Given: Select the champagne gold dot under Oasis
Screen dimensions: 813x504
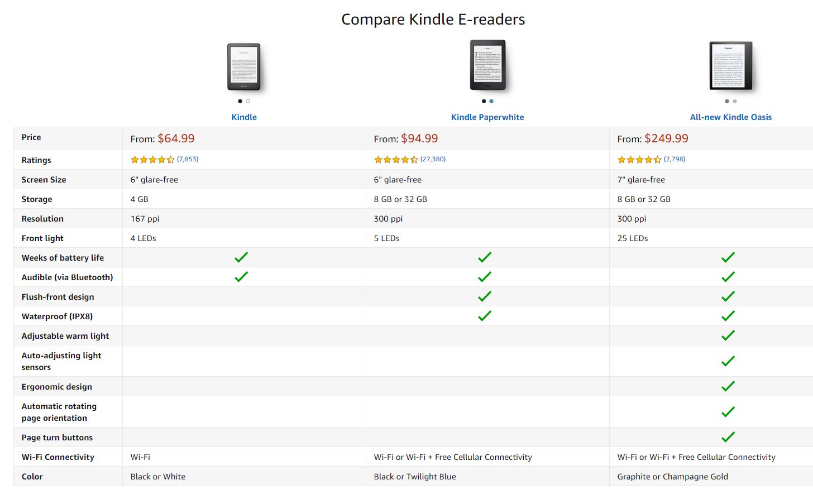Looking at the screenshot, I should 735,102.
